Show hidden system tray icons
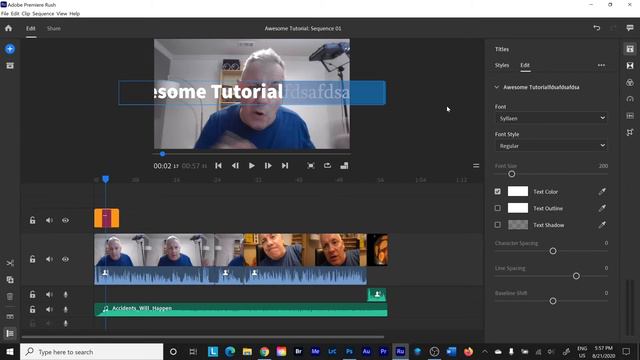Viewport: 640px width, 360px height. click(x=484, y=351)
